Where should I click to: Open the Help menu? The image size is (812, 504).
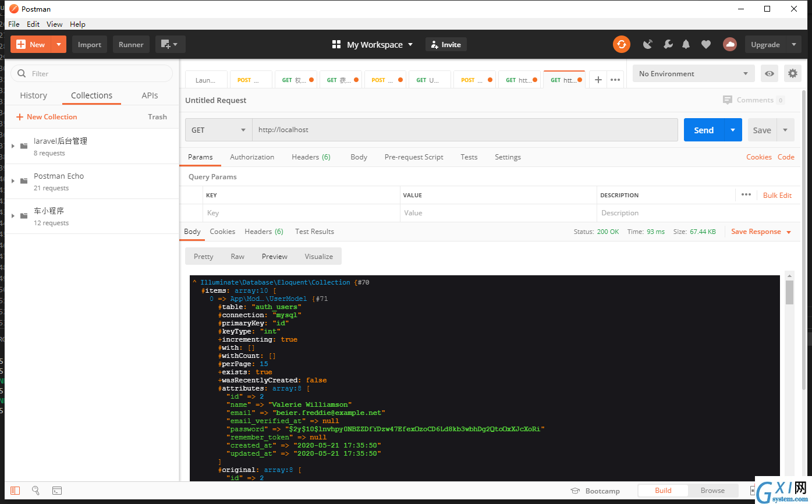coord(77,24)
